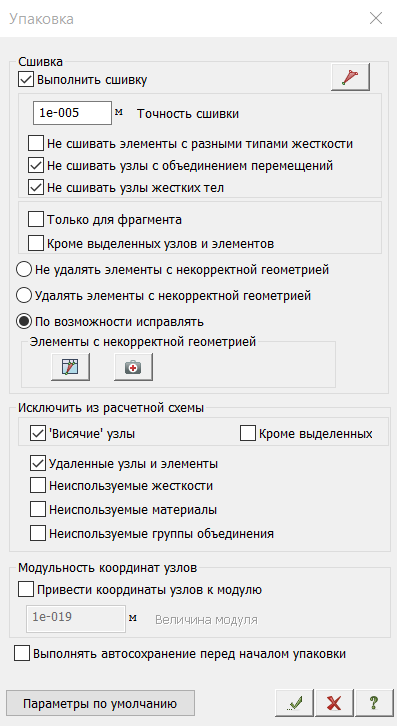The image size is (397, 726).
Task: Confirm with the green checkmark button
Action: click(295, 704)
